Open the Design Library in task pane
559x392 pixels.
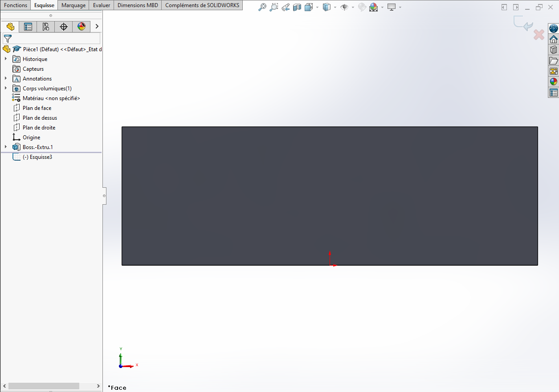tap(553, 50)
